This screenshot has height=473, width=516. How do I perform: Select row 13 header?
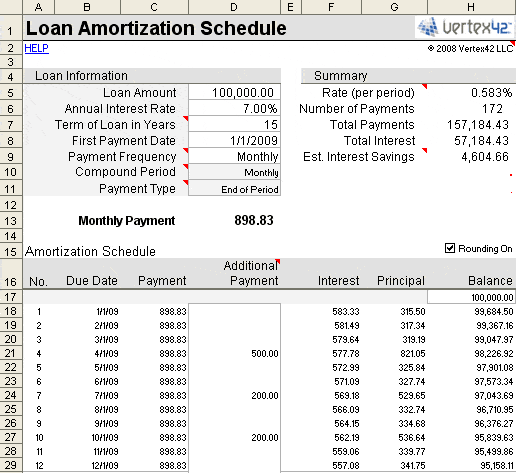click(11, 221)
